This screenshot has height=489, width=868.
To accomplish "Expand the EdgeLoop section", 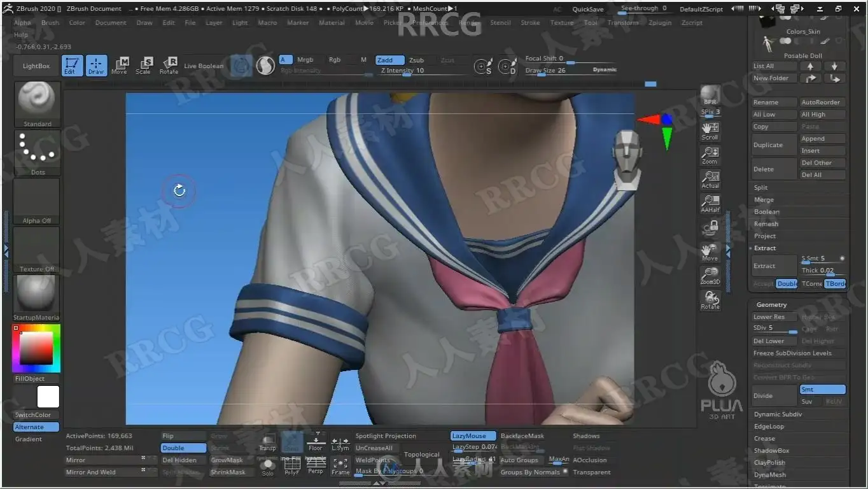I will click(769, 427).
